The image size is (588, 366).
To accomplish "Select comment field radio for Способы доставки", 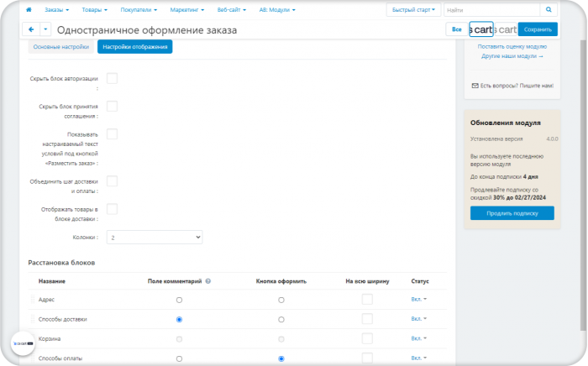I will (179, 320).
